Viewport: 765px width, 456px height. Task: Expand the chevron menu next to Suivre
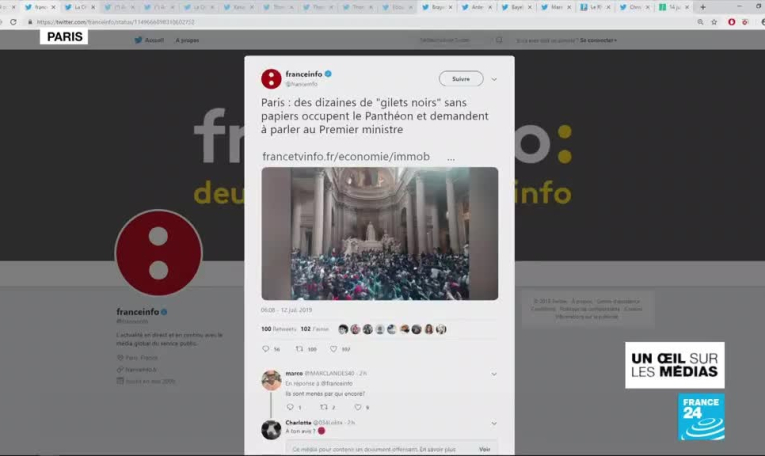[494, 79]
